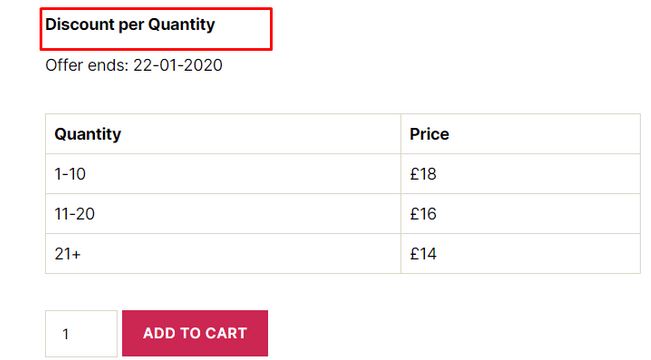Viewport: 651px width, 360px height.
Task: Click the £16 price cell
Action: point(521,213)
